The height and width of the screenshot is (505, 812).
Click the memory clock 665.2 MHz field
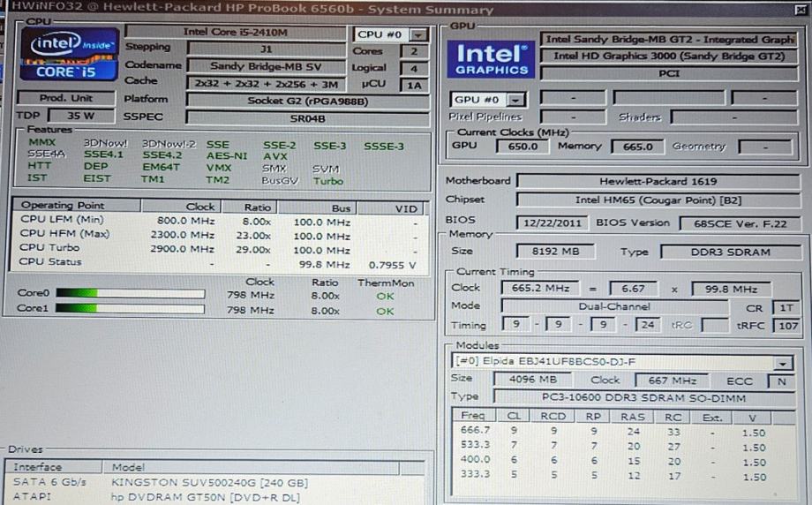click(x=540, y=289)
